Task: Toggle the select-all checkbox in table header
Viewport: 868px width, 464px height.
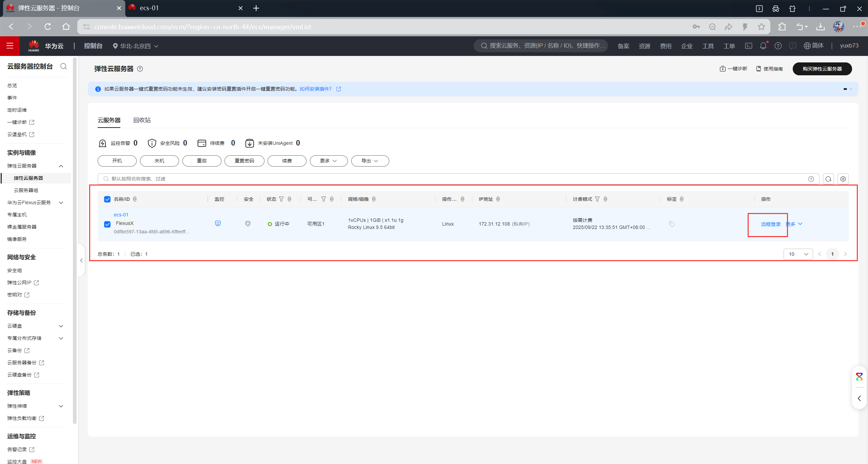Action: (107, 199)
